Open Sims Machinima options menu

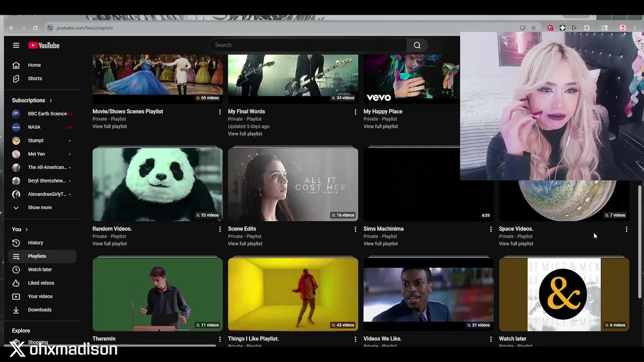coord(491,229)
